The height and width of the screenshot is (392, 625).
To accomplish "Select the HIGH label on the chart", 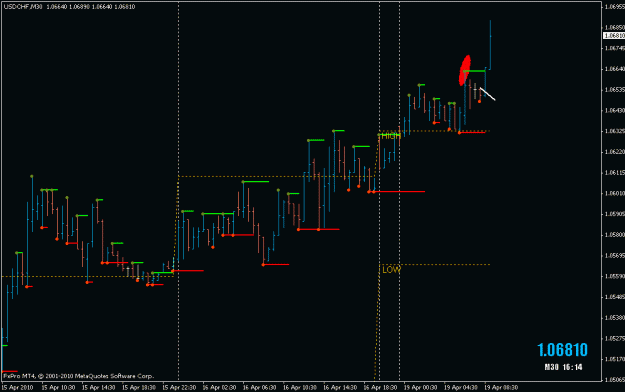I will click(x=391, y=136).
